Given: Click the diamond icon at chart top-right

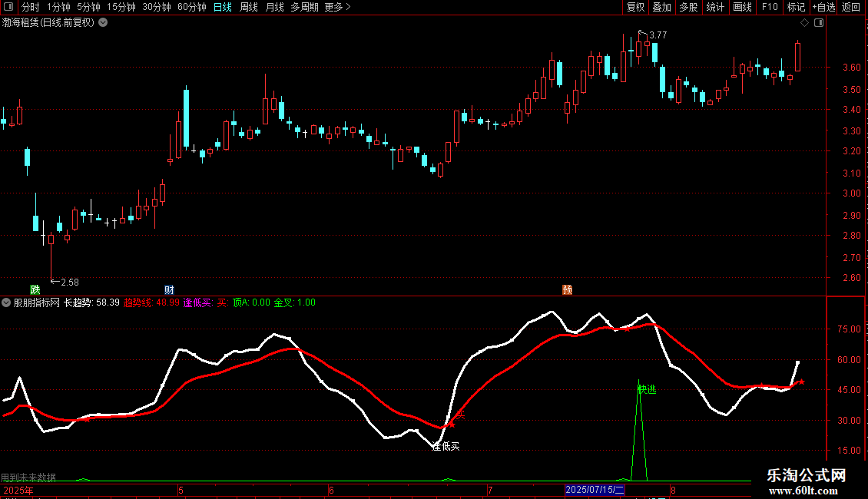Looking at the screenshot, I should [x=804, y=23].
